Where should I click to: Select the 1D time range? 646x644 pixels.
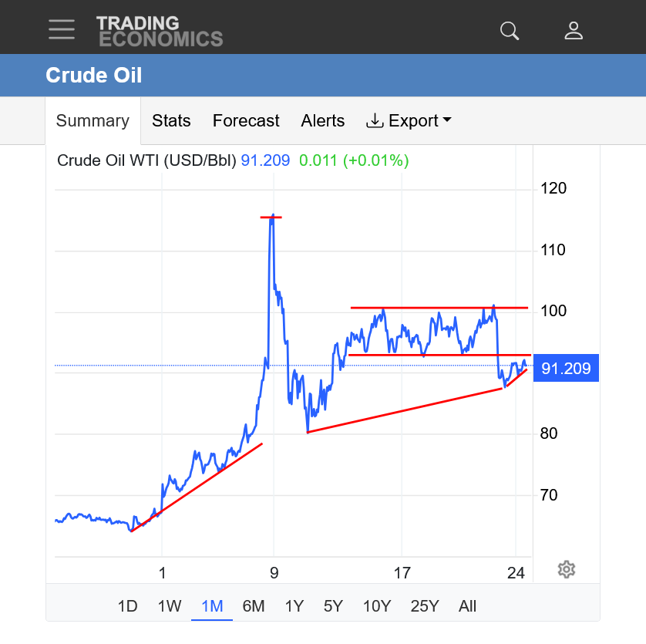pos(128,606)
